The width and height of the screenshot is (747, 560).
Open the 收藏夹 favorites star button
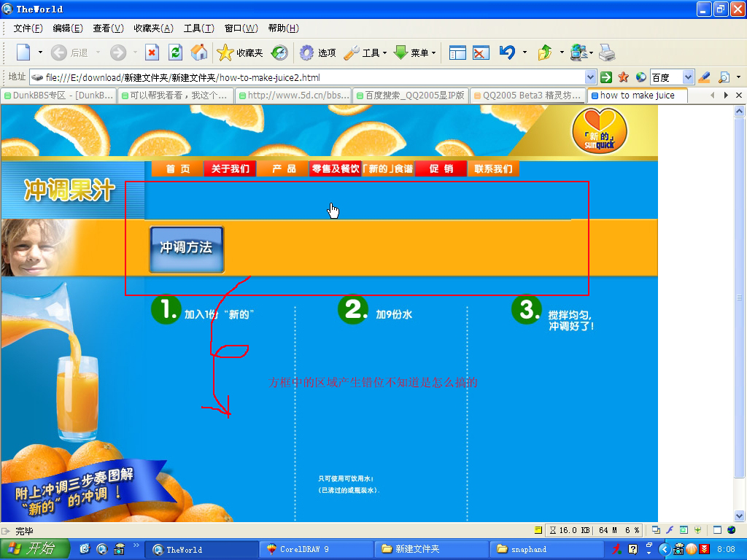239,52
